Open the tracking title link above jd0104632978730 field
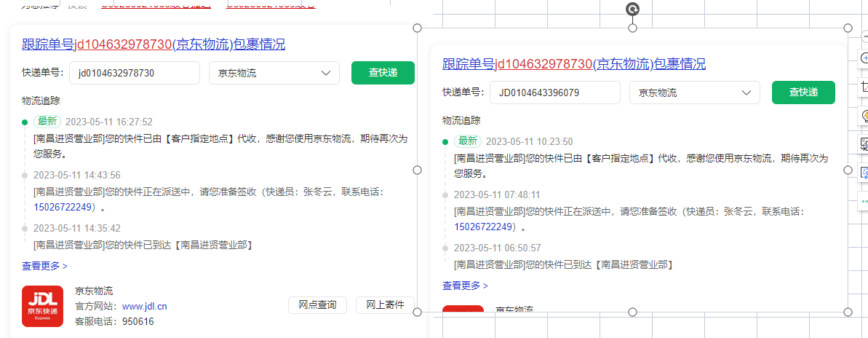This screenshot has height=338, width=868. [154, 44]
